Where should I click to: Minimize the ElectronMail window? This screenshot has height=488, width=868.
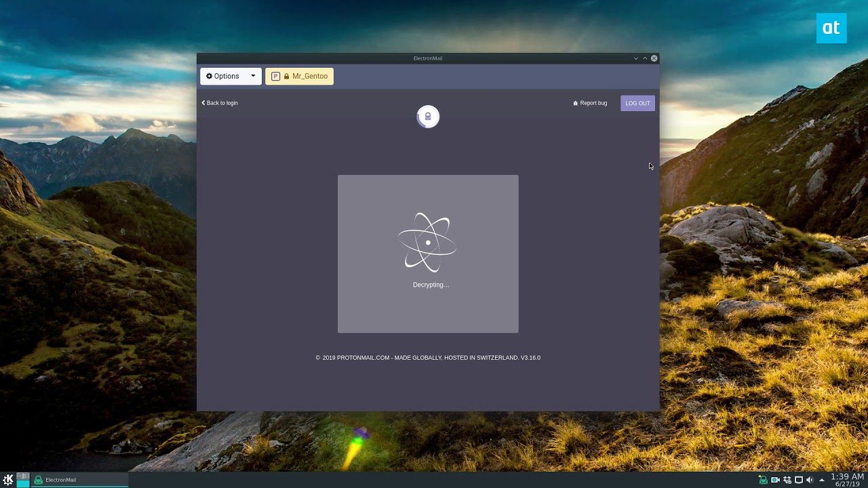tap(636, 58)
